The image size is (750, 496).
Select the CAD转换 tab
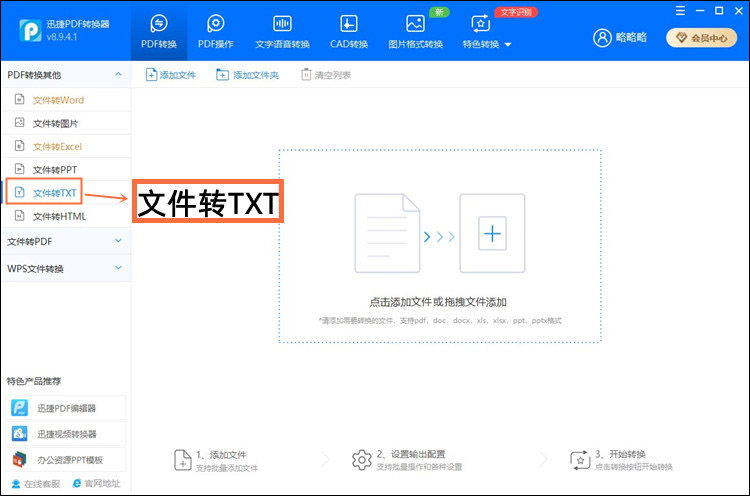pos(349,32)
